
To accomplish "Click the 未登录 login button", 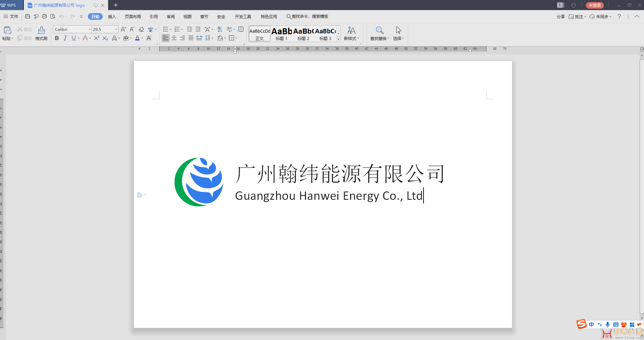I will coord(595,5).
